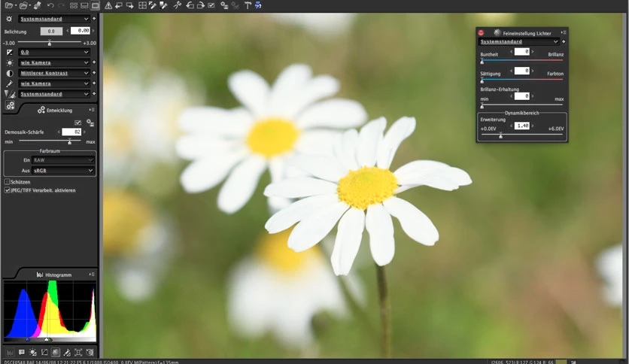Click the four-pane grid toolbar icon
Image resolution: width=629 pixels, height=364 pixels.
point(142,5)
